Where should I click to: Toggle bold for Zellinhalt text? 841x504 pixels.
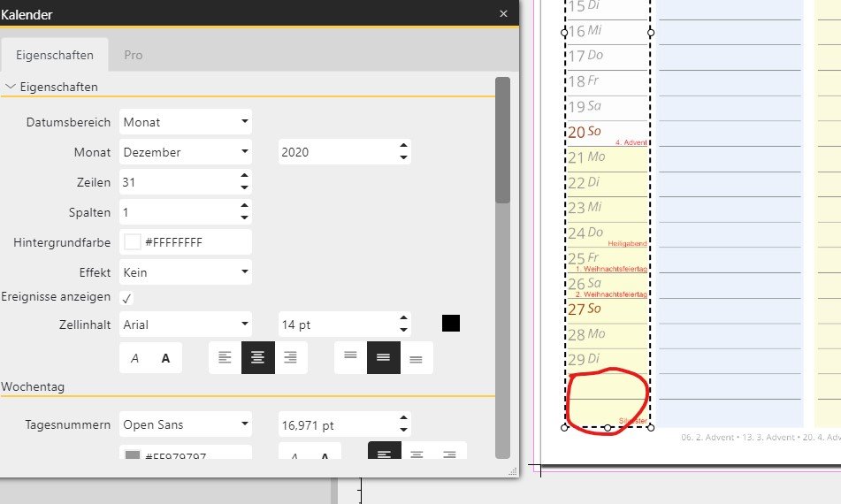[x=165, y=358]
